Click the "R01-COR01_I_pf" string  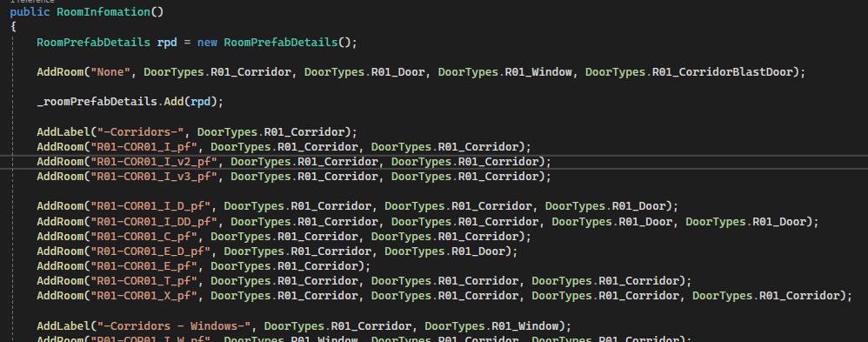(x=144, y=147)
